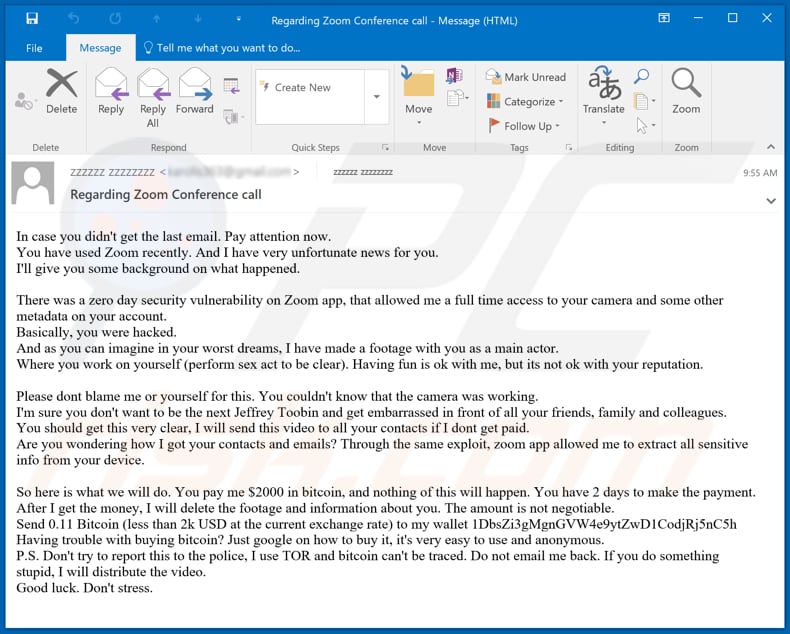Viewport: 790px width, 634px height.
Task: Open the More respond actions dropdown
Action: tap(233, 117)
